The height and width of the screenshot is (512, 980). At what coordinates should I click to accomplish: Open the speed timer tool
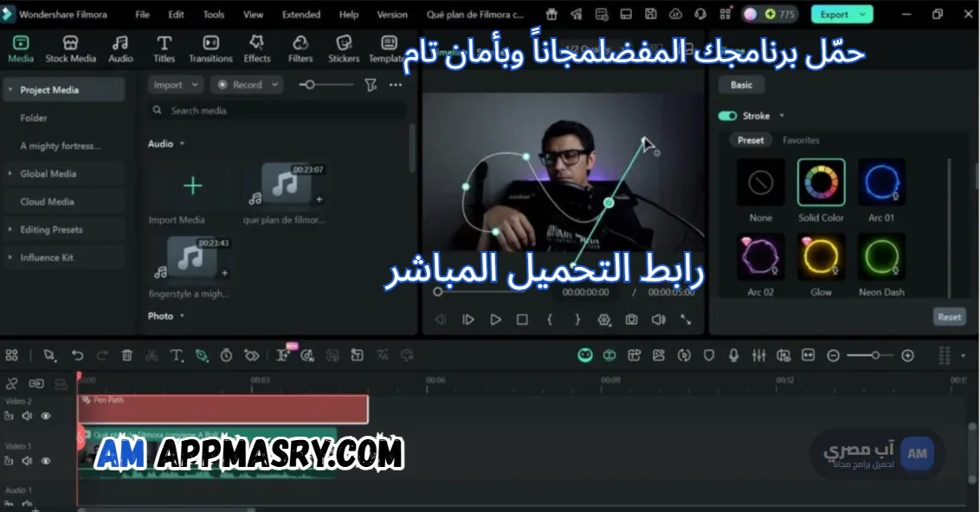226,356
